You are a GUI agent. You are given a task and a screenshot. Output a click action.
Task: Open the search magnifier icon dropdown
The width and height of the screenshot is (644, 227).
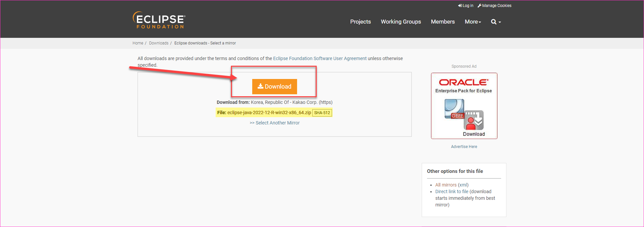pos(496,22)
